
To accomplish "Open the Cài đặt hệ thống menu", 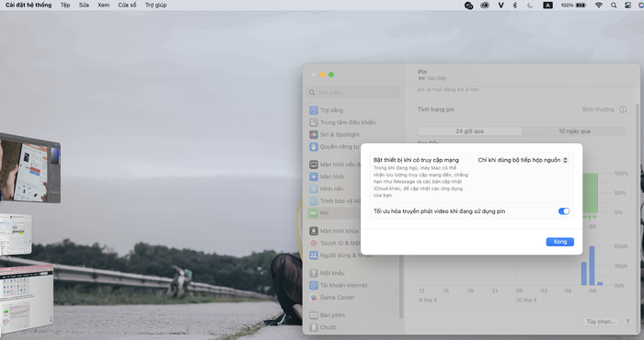I will pyautogui.click(x=29, y=5).
